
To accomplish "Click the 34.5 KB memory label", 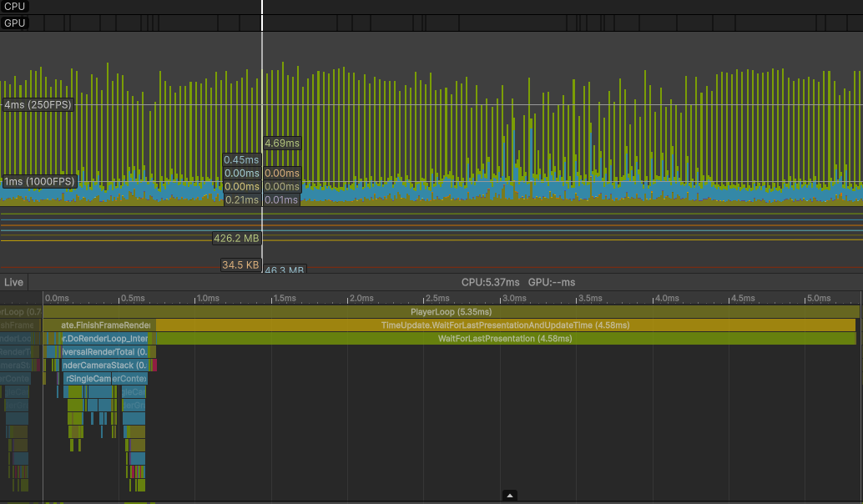I will coord(240,265).
